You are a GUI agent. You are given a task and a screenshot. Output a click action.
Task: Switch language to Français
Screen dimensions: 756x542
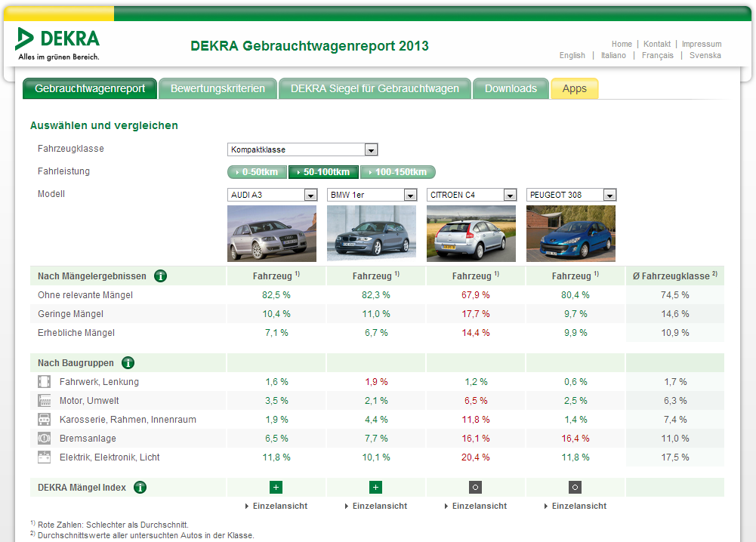[658, 55]
